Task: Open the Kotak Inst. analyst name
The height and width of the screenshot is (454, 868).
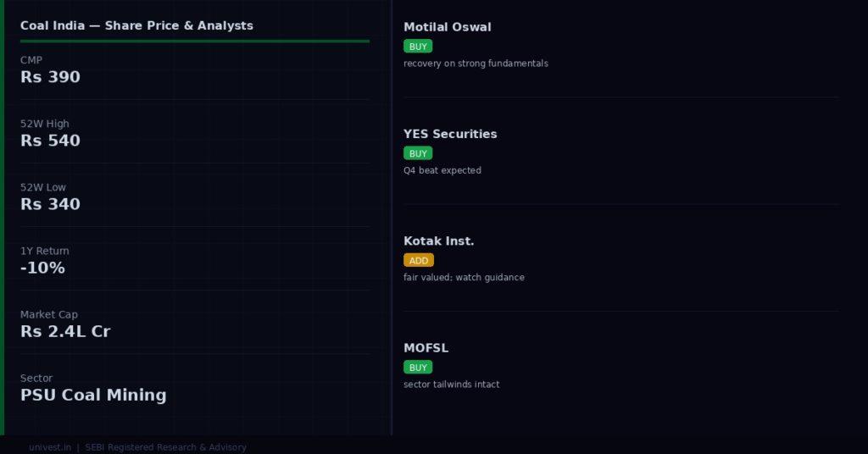Action: click(439, 241)
